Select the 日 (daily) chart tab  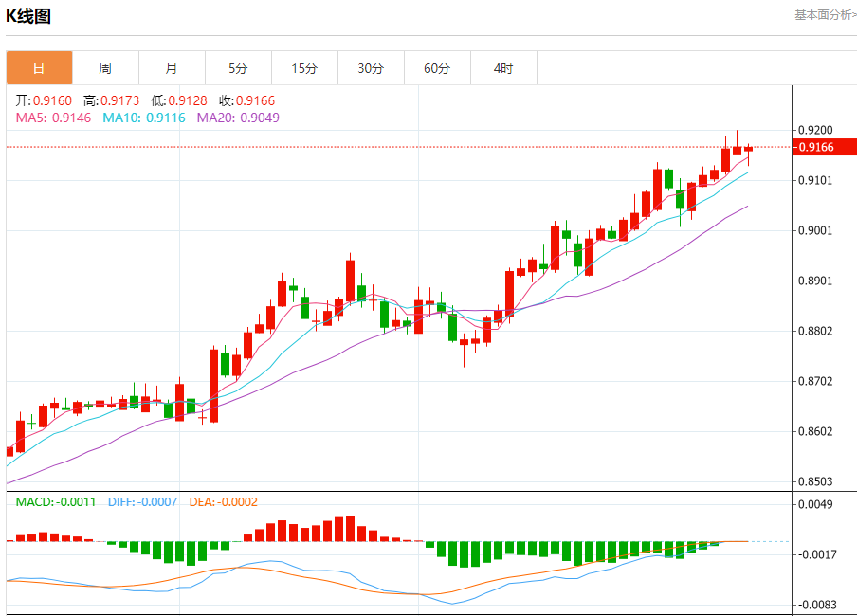[x=39, y=68]
